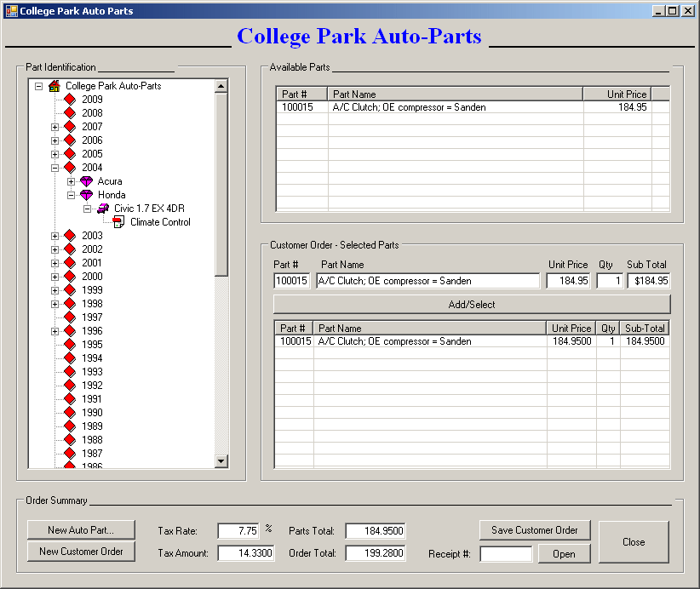Click Unit Price column header in Available Parts
This screenshot has height=589, width=700.
[x=617, y=94]
